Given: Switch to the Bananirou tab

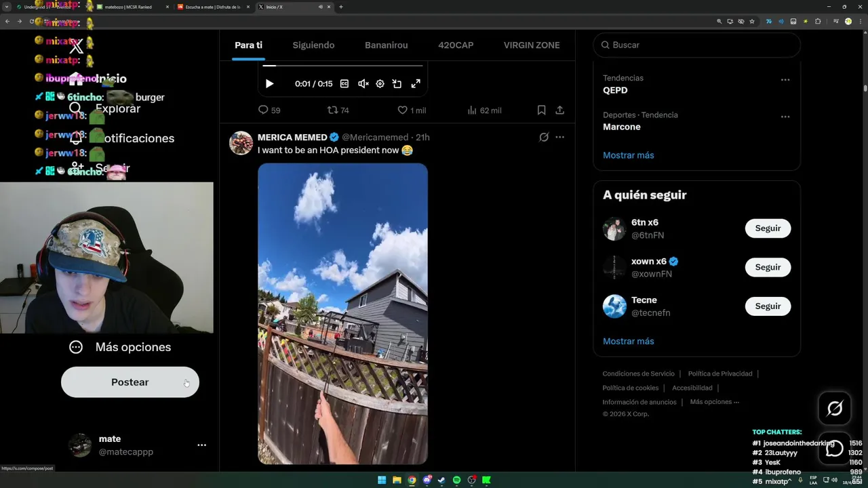Looking at the screenshot, I should [387, 45].
